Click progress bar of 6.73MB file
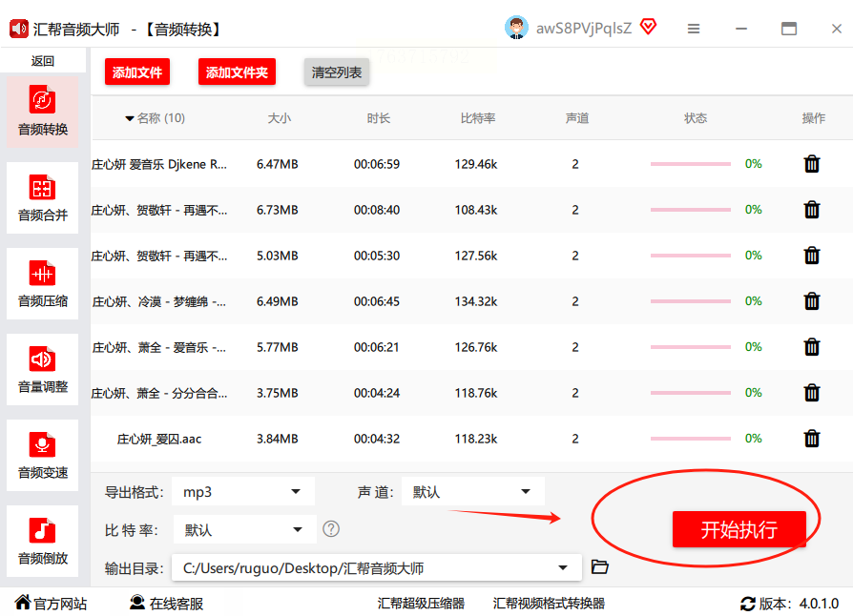Screen dimensions: 853x616 click(691, 210)
